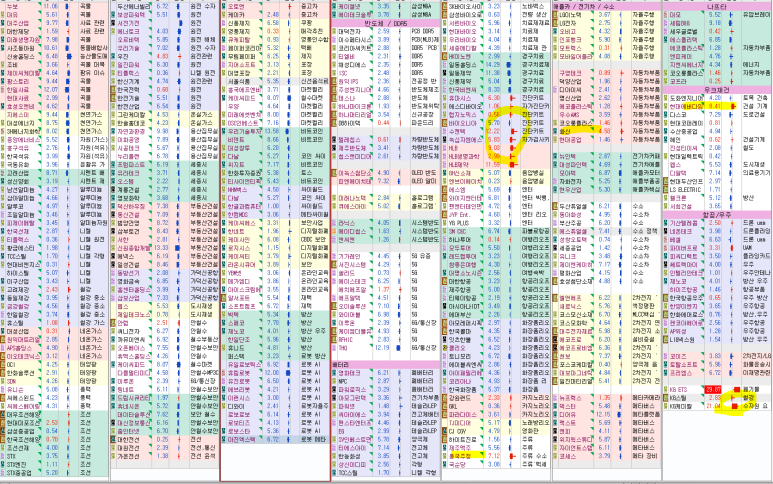Click the LG전자 stock name

(568, 23)
